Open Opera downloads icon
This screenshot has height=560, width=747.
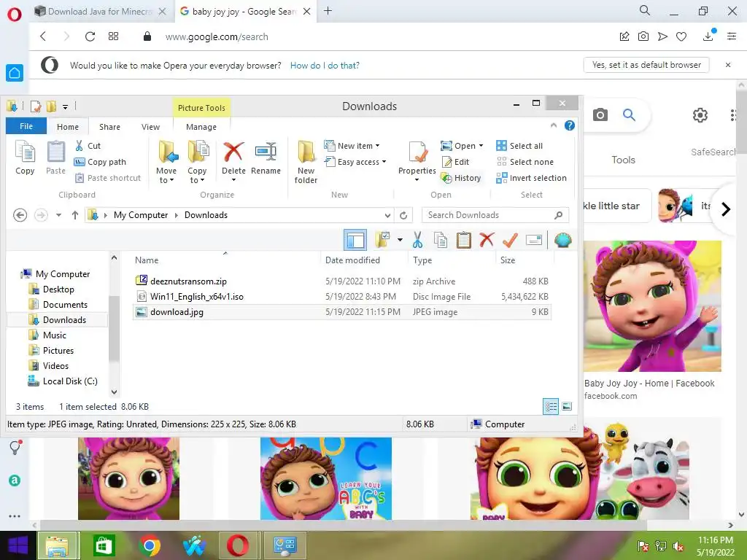pos(708,36)
